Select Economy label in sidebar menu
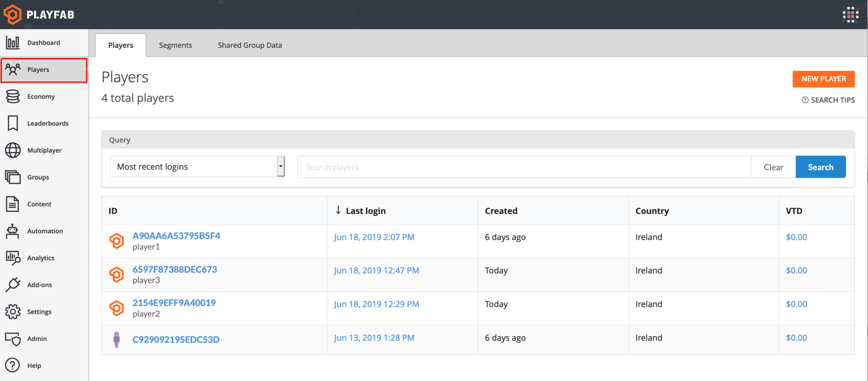The height and width of the screenshot is (381, 868). click(41, 96)
